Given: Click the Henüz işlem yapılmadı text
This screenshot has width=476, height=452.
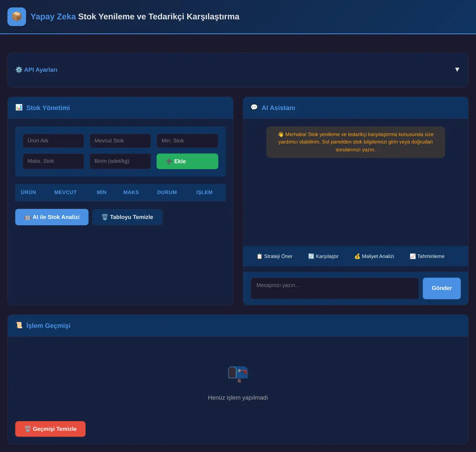Looking at the screenshot, I should point(238,398).
